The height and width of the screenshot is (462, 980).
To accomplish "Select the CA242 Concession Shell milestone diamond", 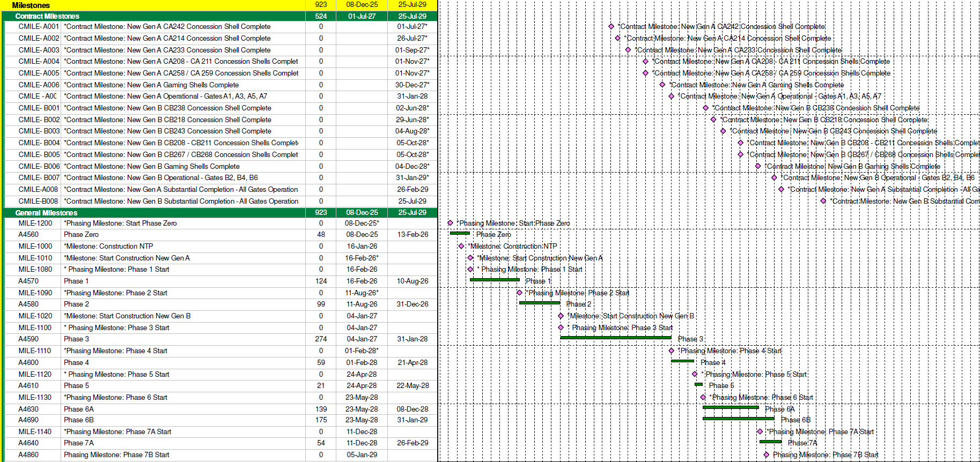I will pos(611,26).
